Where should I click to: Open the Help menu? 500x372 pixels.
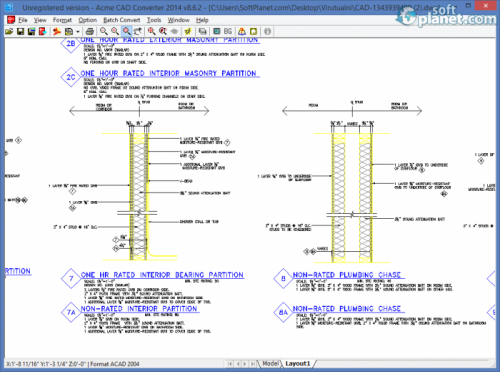pyautogui.click(x=202, y=20)
